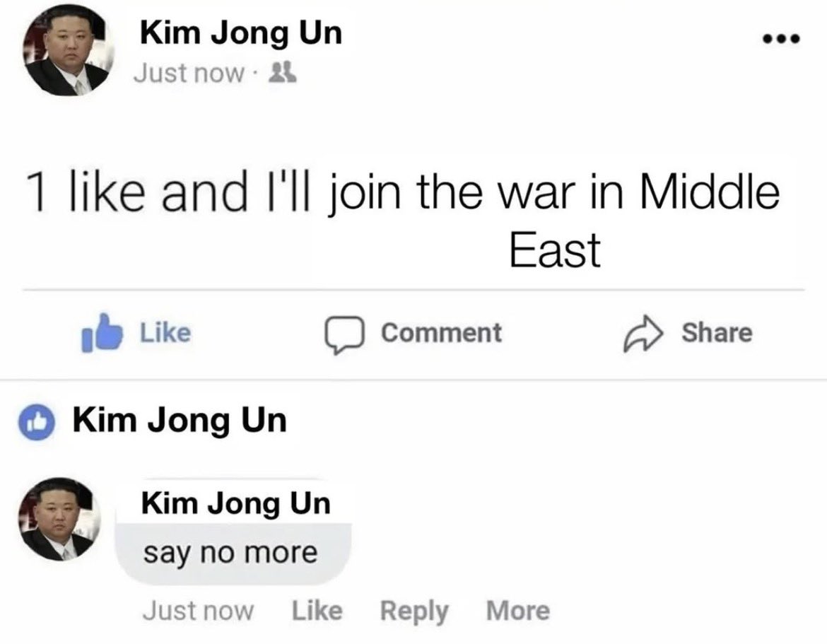Open the More options under the comment
Viewport: 827px width, 644px height.
517,609
